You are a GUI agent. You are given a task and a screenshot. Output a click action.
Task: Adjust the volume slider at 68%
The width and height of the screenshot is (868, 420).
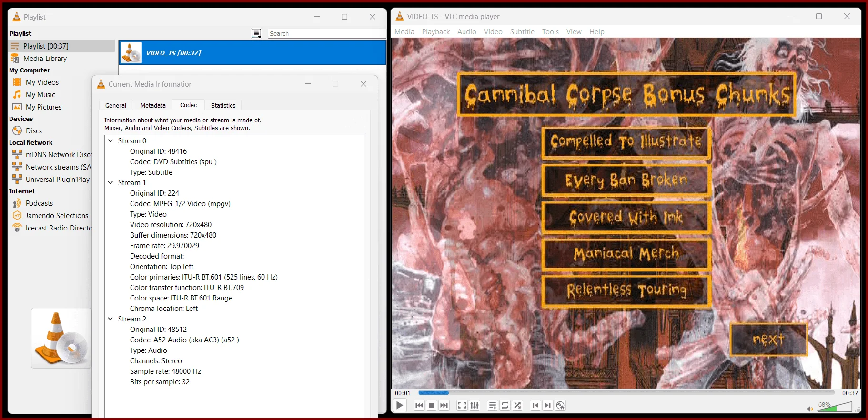[835, 407]
